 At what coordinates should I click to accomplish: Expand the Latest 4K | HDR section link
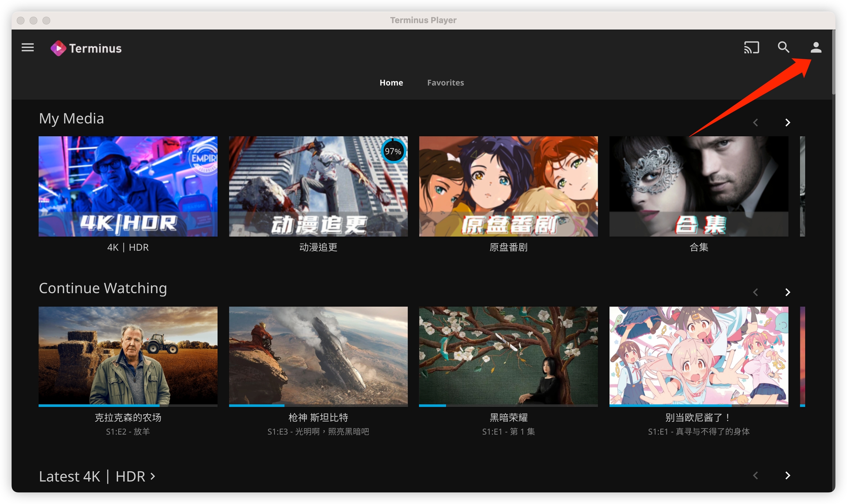(97, 476)
